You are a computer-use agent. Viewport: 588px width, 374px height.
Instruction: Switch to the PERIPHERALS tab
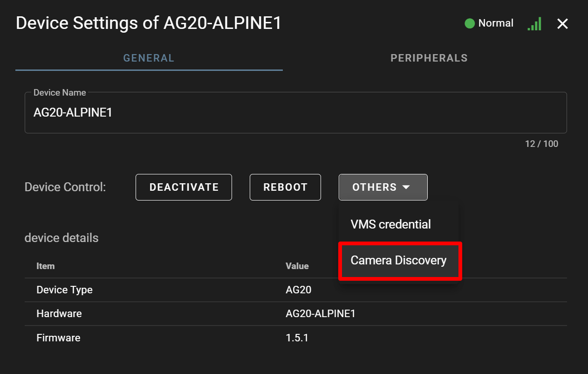click(429, 58)
